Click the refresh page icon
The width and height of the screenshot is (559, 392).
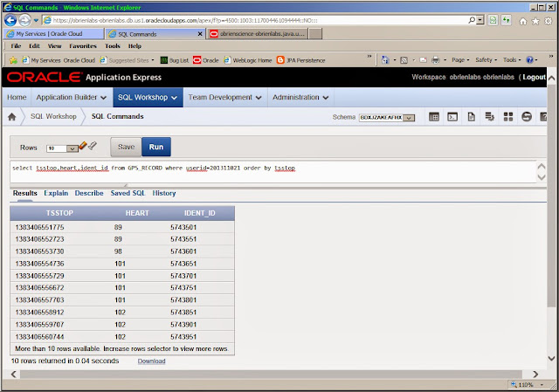tap(506, 20)
